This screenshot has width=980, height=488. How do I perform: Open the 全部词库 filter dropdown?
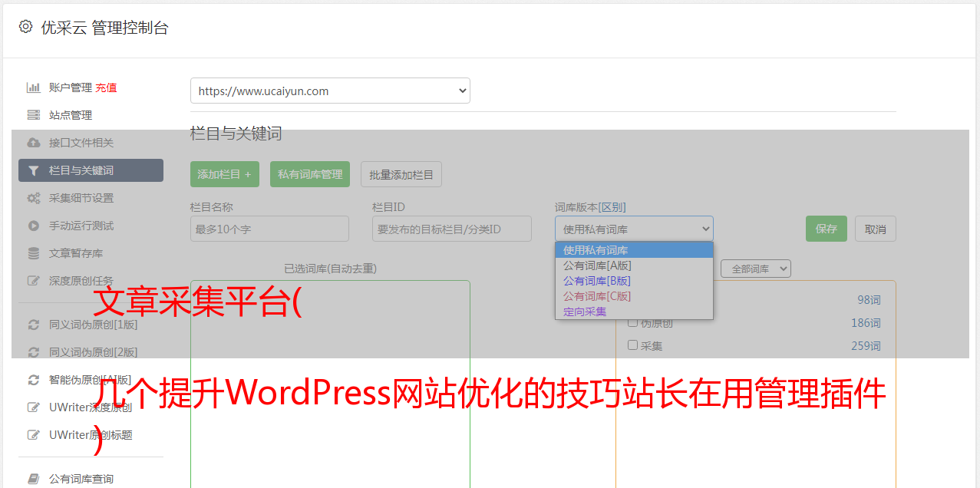tap(756, 269)
